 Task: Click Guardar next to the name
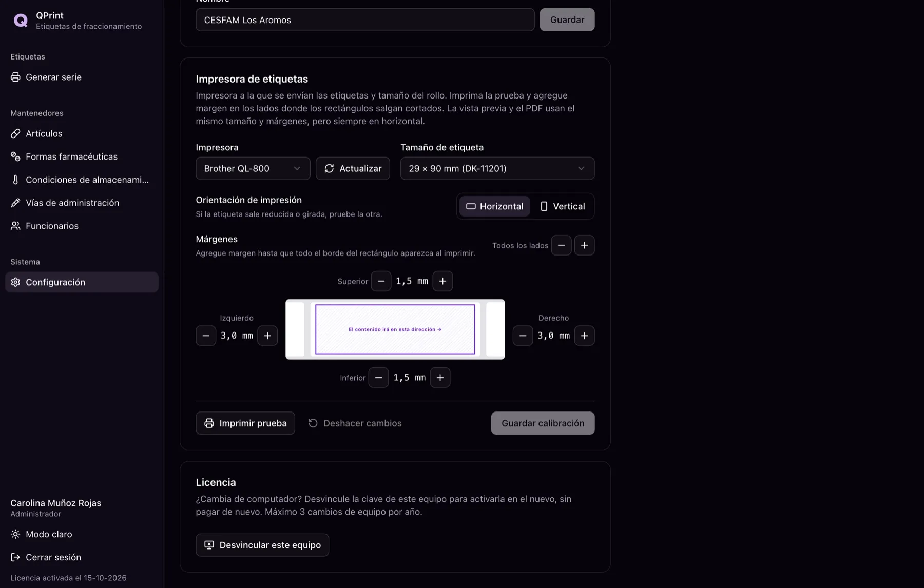coord(567,19)
